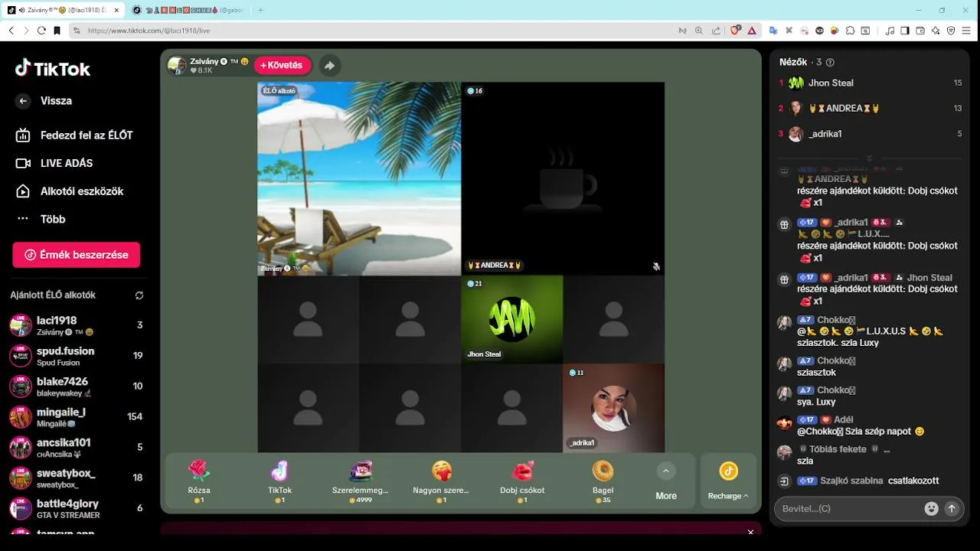Go back with the Vissza arrow
The height and width of the screenshot is (551, 980).
point(23,101)
